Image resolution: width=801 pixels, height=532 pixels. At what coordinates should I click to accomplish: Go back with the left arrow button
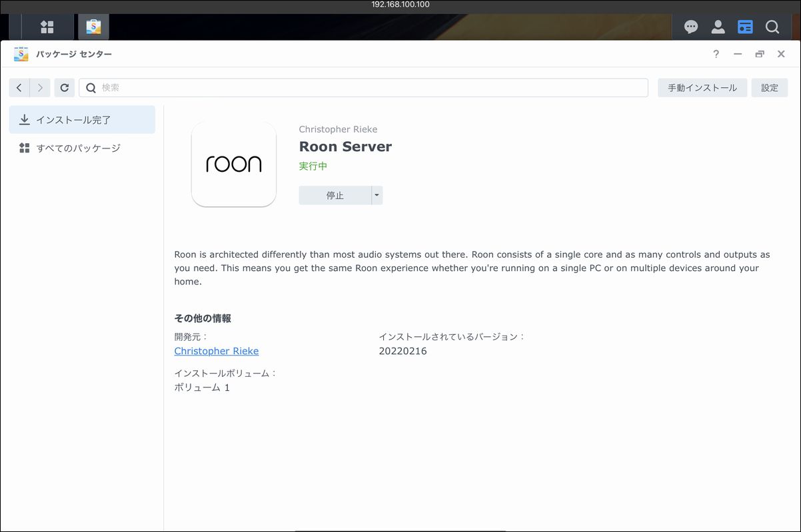[19, 88]
